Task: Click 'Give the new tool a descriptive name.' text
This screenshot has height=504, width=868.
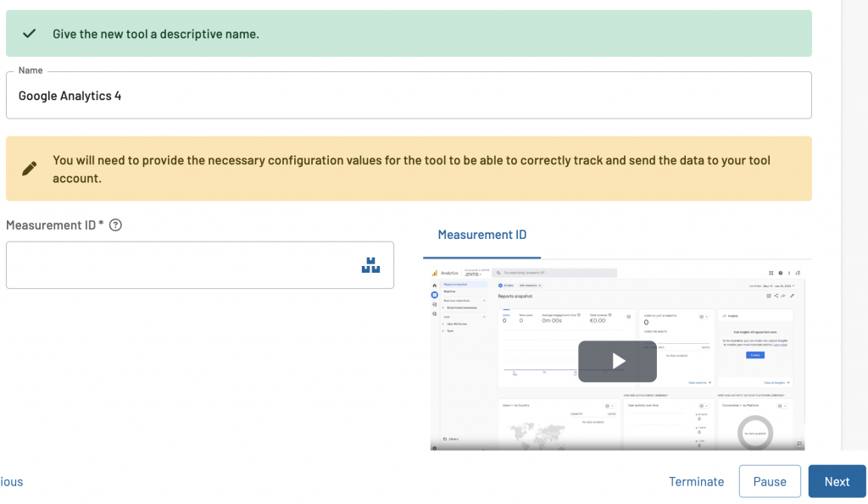Action: point(156,34)
